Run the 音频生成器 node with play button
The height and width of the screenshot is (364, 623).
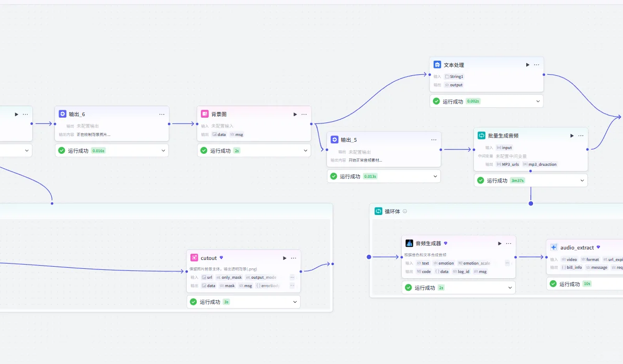point(500,243)
